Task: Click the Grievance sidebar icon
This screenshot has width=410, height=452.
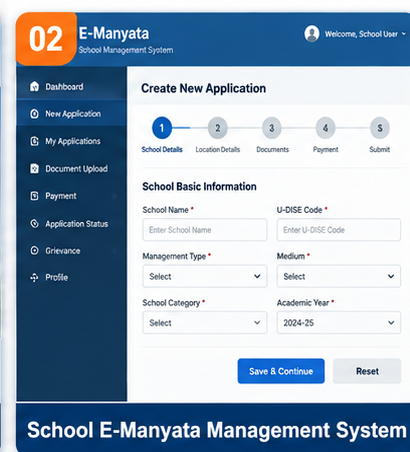Action: tap(34, 250)
